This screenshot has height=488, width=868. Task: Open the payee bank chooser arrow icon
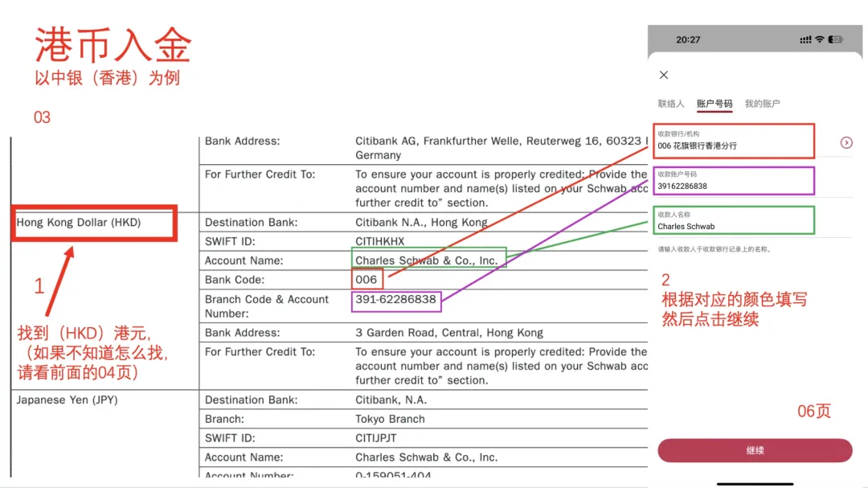845,143
